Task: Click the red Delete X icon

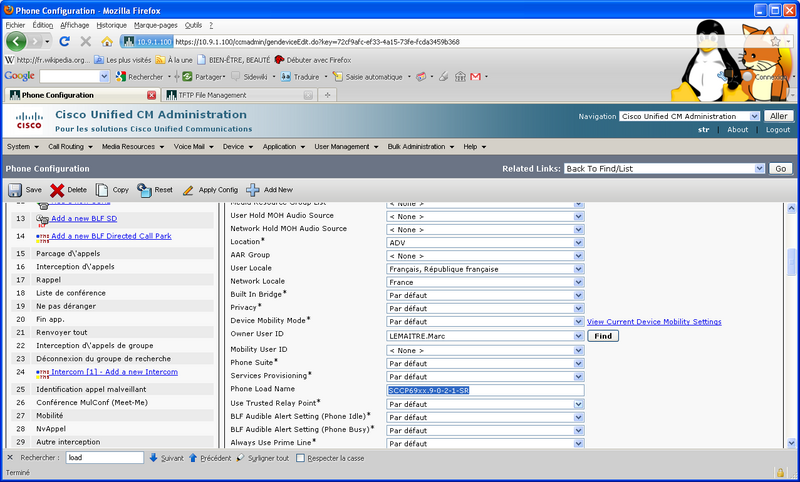Action: point(57,189)
